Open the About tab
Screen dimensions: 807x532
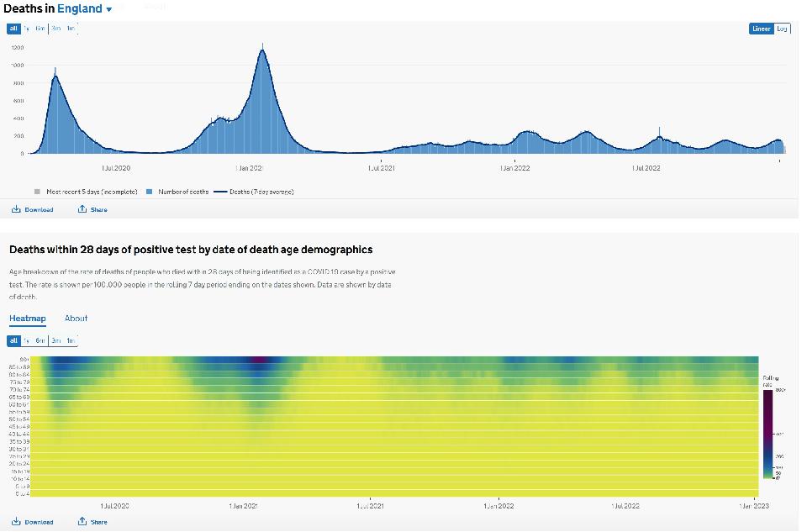click(76, 319)
